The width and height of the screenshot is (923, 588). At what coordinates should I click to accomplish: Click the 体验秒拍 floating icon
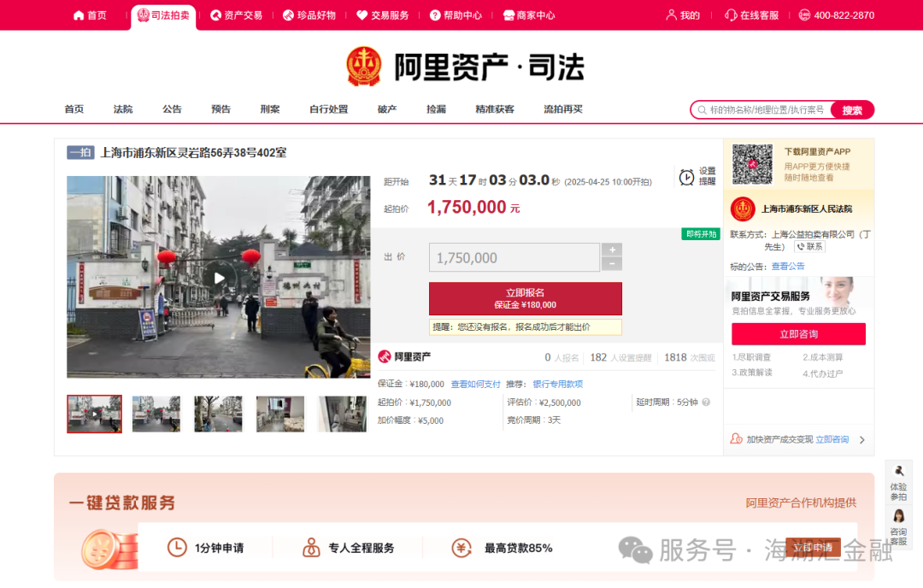[898, 472]
